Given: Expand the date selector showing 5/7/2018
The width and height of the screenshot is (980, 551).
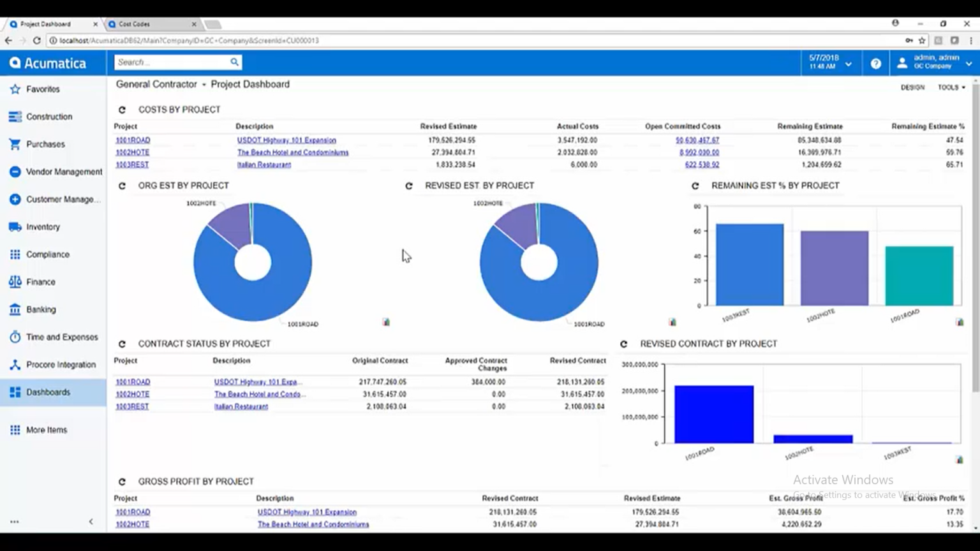Looking at the screenshot, I should point(849,63).
